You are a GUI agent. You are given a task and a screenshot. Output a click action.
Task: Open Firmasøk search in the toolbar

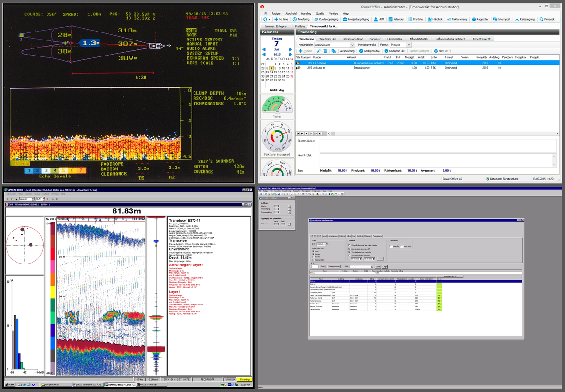(x=547, y=19)
